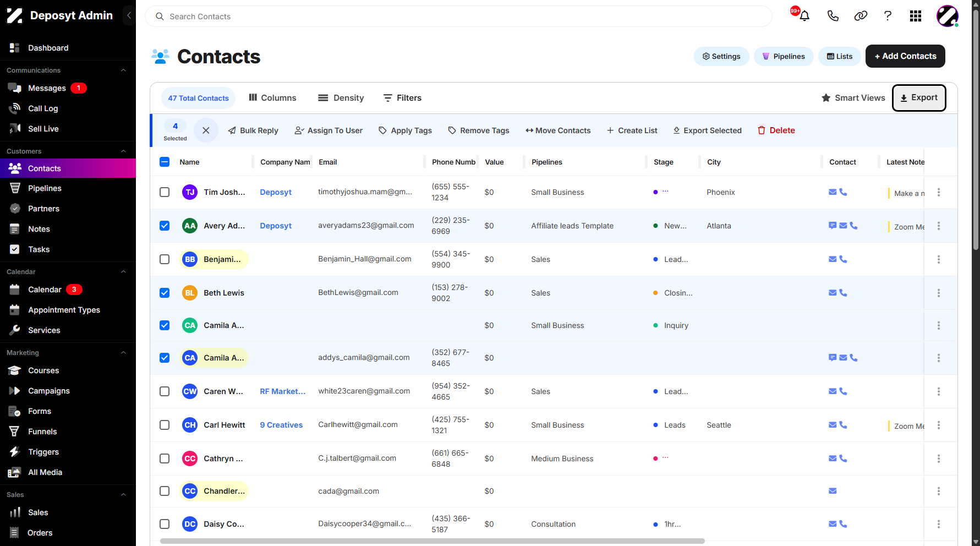Image resolution: width=980 pixels, height=546 pixels.
Task: Open row options menu for Carl Hewitt
Action: click(x=939, y=425)
